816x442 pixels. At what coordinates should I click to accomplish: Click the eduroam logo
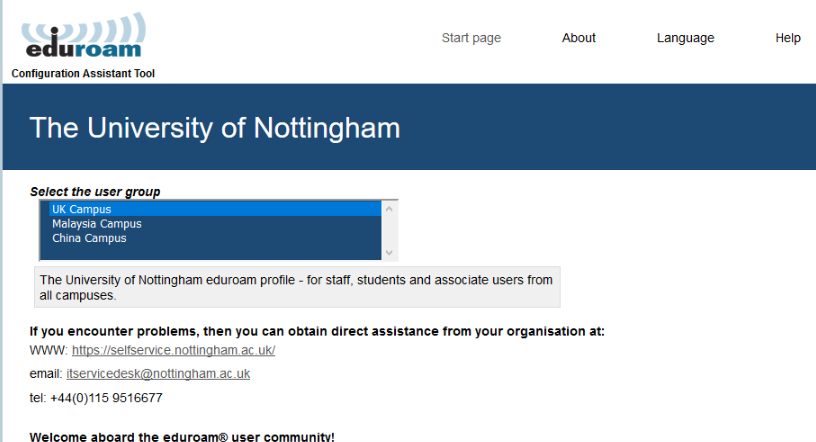click(x=84, y=35)
